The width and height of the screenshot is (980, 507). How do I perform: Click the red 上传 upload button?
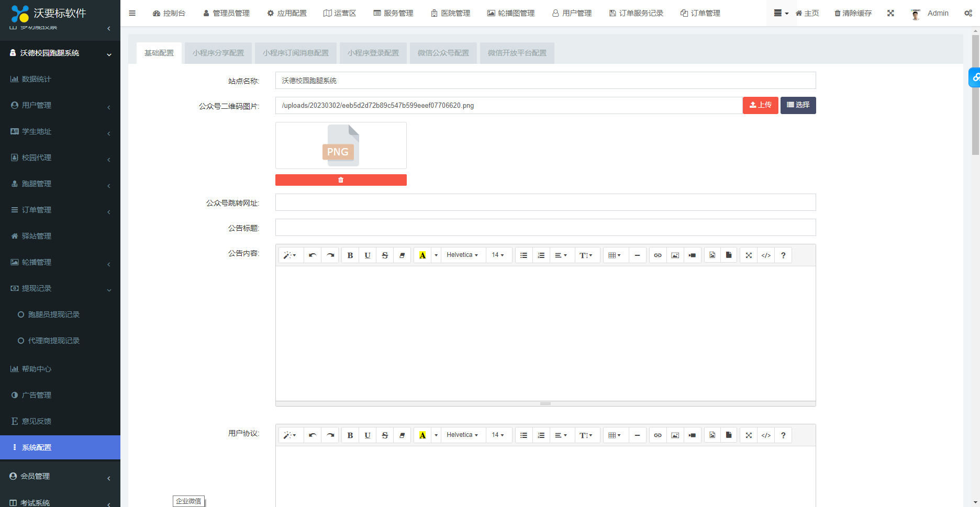coord(760,105)
